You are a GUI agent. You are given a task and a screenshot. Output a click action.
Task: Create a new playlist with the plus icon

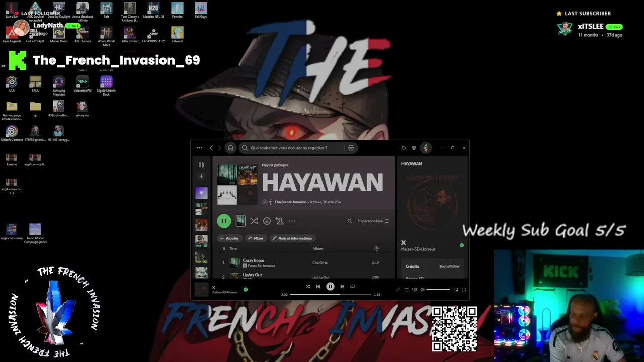click(x=201, y=176)
